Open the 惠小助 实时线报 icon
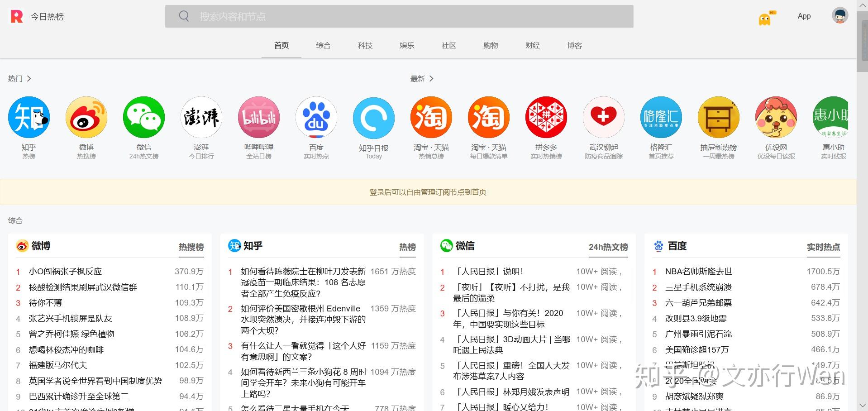This screenshot has width=868, height=411. (830, 117)
